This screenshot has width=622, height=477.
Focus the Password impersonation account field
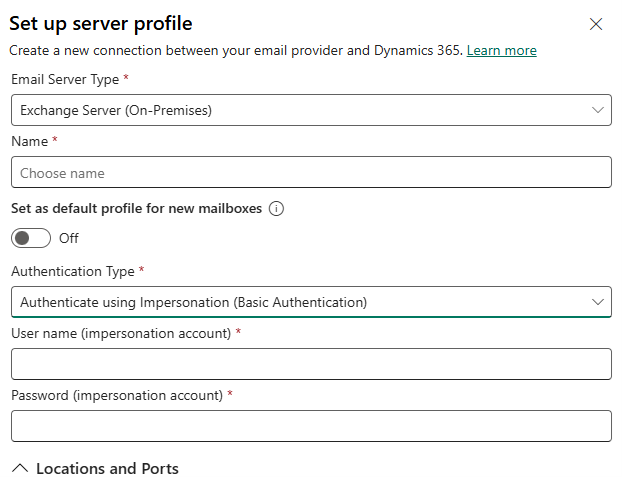click(311, 426)
